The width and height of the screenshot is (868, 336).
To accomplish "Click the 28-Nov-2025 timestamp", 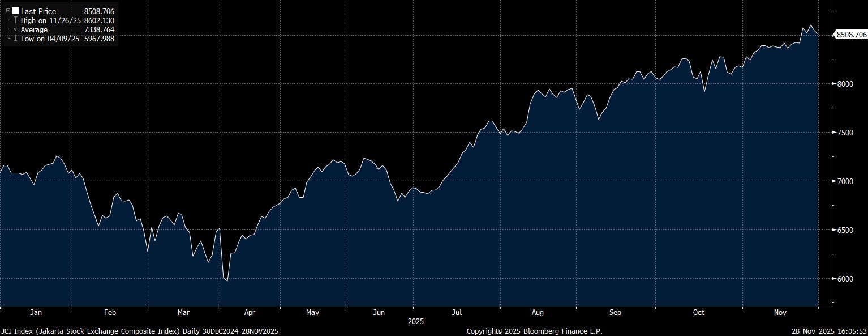I will (830, 331).
